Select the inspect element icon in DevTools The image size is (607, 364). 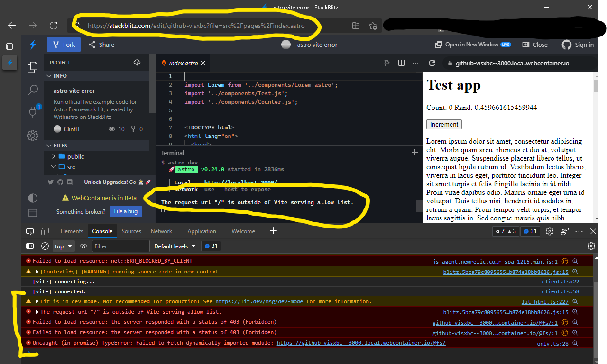30,231
